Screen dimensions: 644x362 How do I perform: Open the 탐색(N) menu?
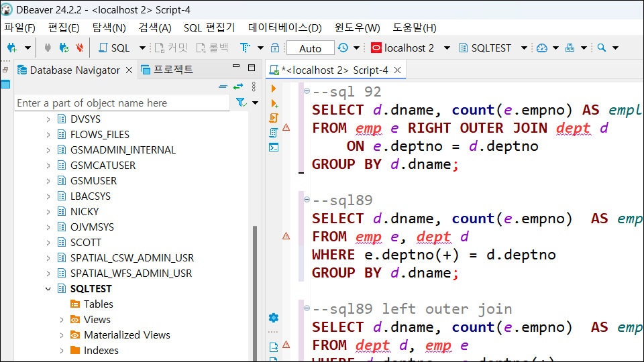109,27
